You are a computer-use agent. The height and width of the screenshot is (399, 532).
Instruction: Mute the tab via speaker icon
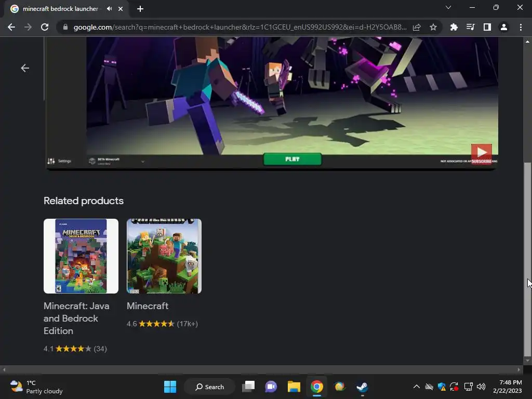click(x=109, y=9)
